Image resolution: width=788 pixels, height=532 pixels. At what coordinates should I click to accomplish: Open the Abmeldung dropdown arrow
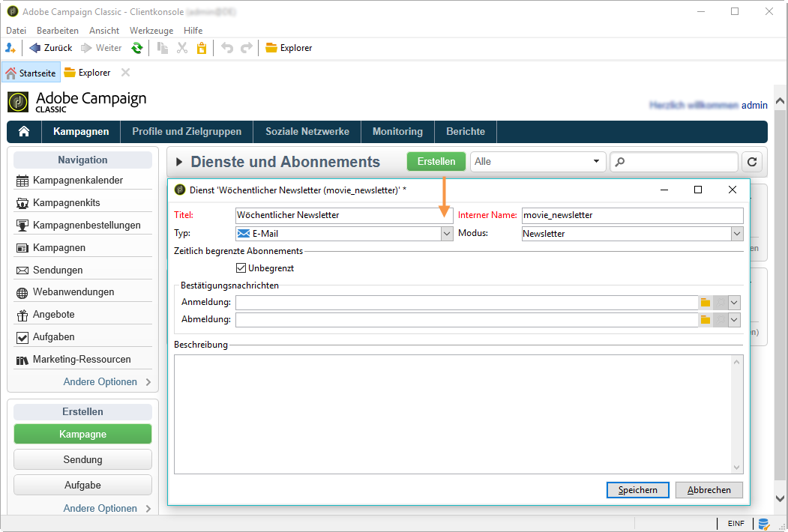click(x=734, y=319)
